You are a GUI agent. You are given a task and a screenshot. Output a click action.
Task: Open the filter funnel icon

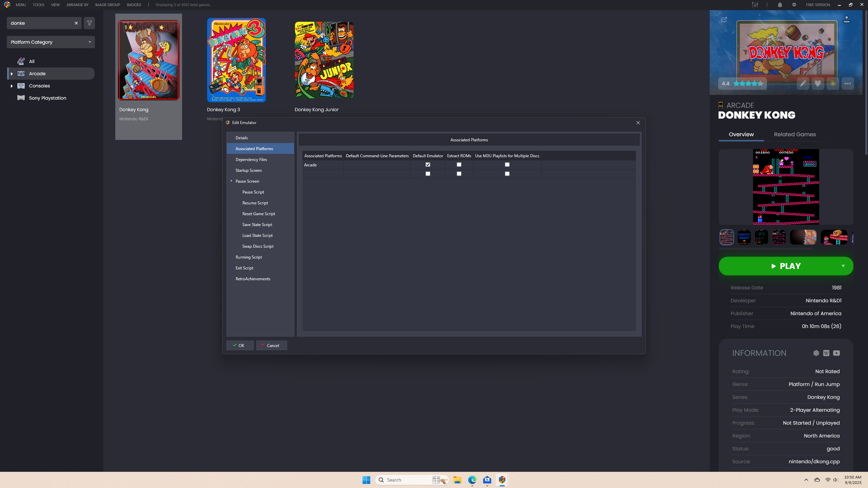pos(90,23)
